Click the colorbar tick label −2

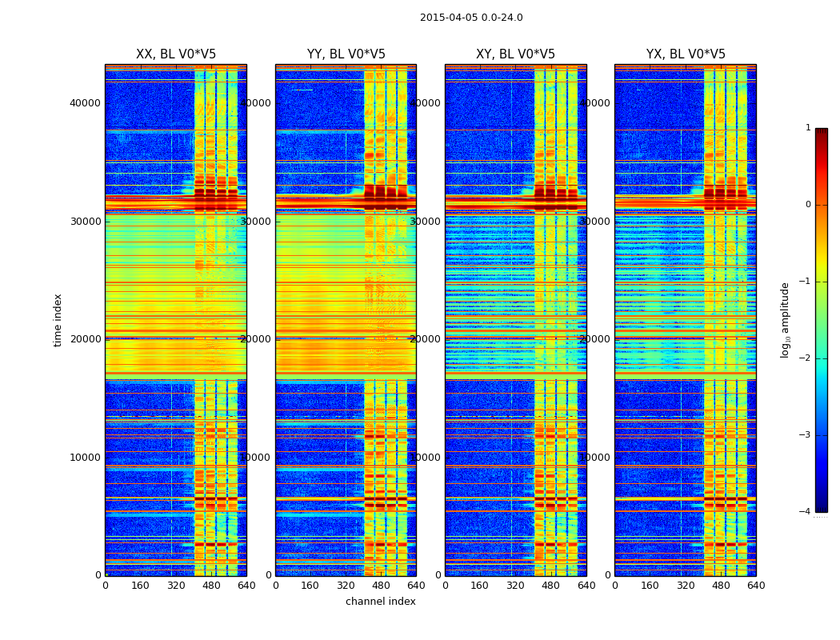pyautogui.click(x=805, y=358)
